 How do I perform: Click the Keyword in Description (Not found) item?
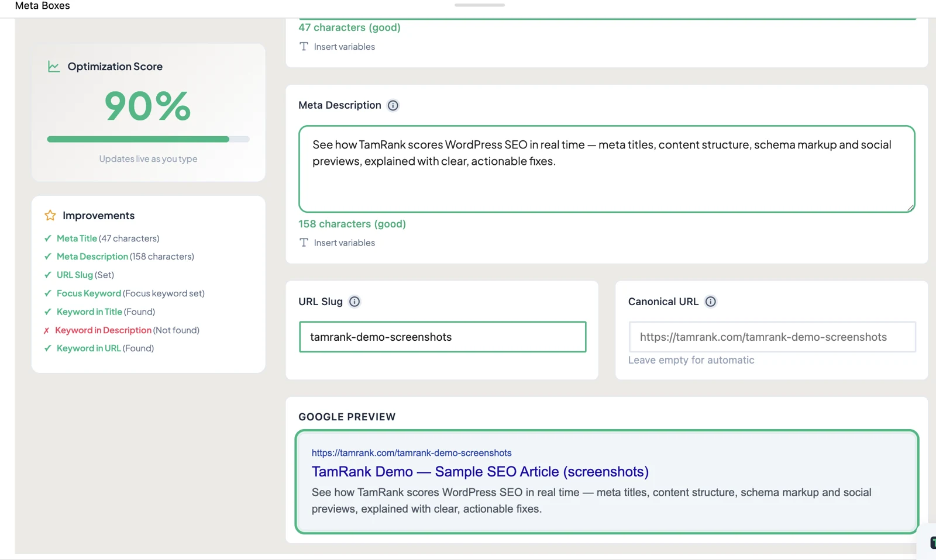tap(121, 330)
